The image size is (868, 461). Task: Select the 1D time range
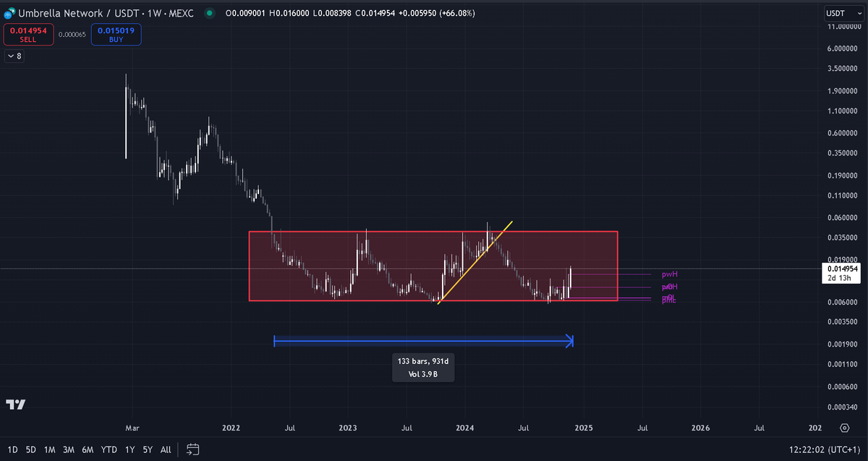[12, 449]
